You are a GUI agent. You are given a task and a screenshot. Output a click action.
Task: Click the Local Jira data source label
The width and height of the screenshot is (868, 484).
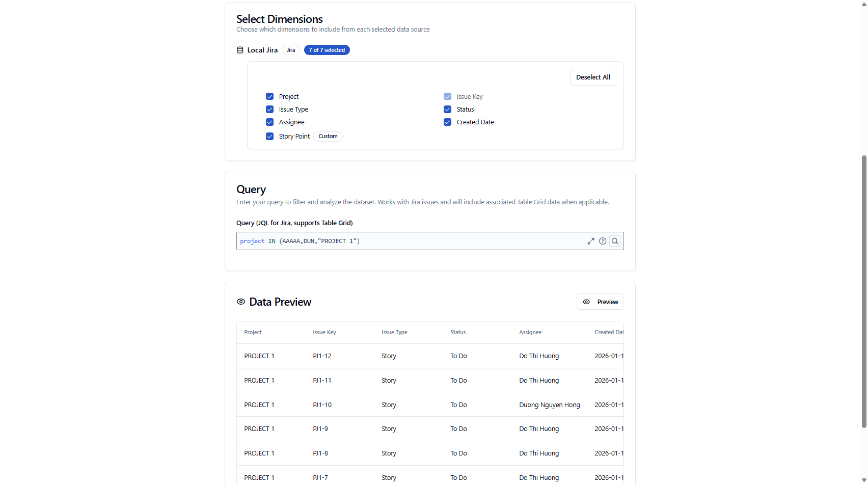click(x=262, y=50)
